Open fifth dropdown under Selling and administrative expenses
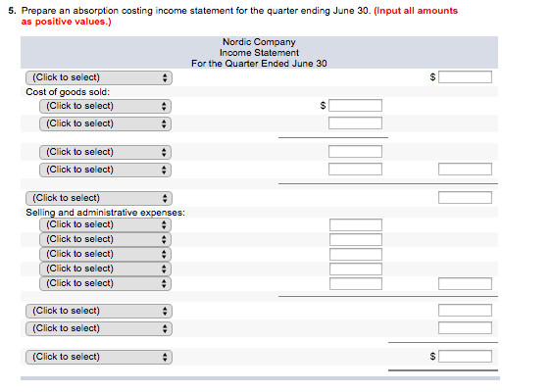Viewport: 552px width, 392px height. [x=105, y=283]
